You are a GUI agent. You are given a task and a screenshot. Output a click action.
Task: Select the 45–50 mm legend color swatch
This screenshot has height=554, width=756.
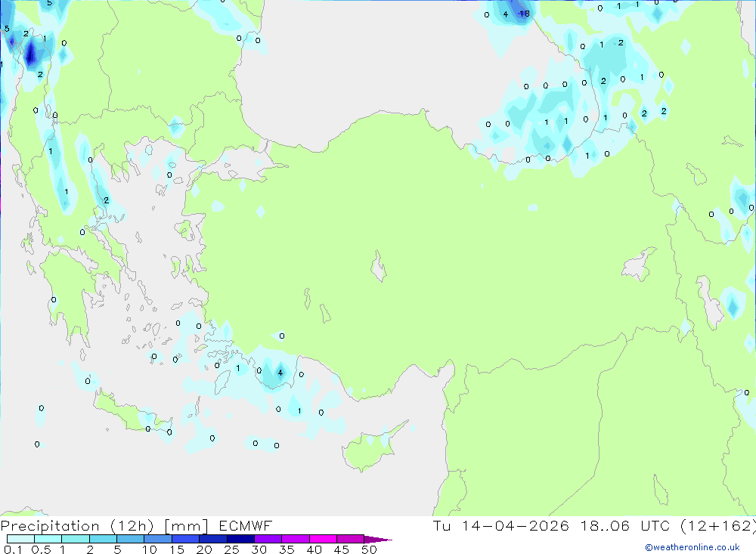pyautogui.click(x=351, y=539)
